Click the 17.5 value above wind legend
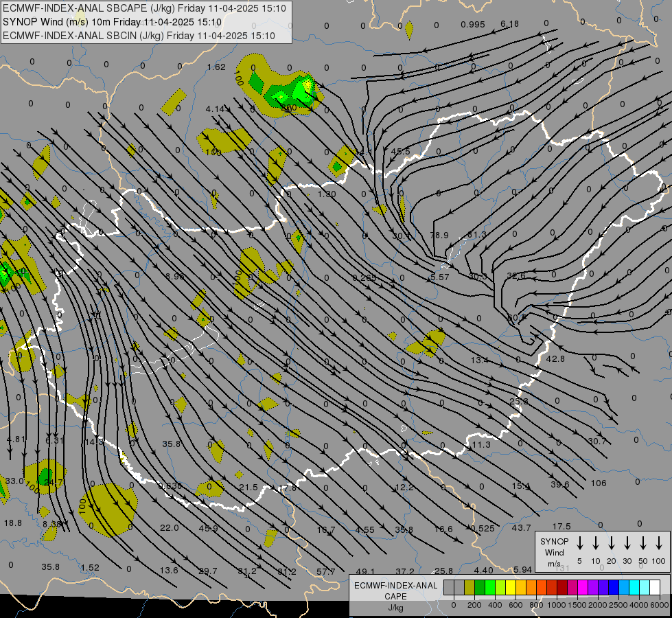 (x=561, y=526)
